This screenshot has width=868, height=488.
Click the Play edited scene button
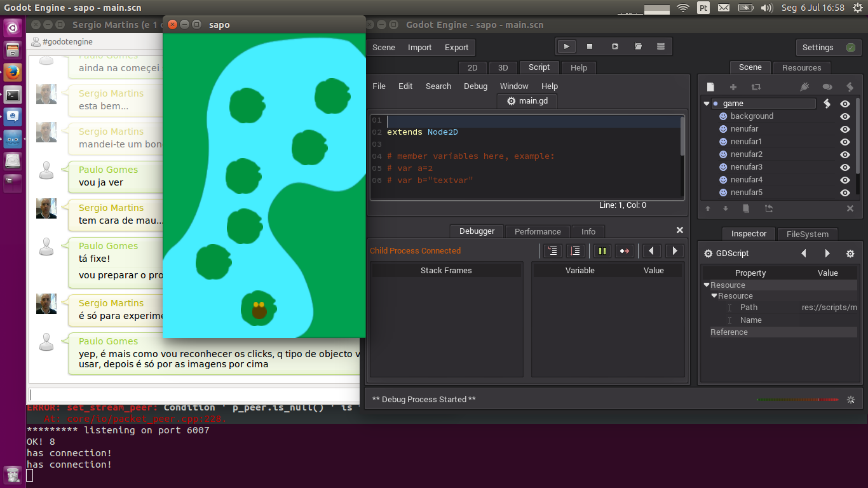click(x=614, y=46)
